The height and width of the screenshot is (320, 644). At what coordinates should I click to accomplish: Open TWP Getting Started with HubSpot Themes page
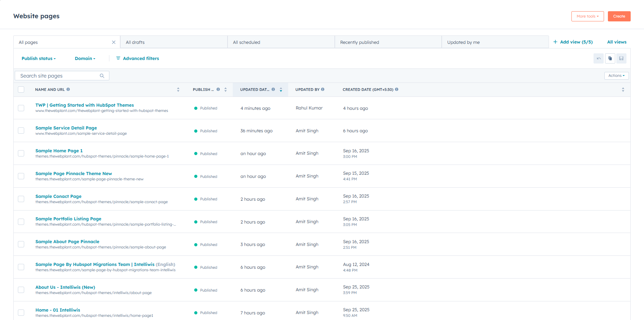coord(84,105)
